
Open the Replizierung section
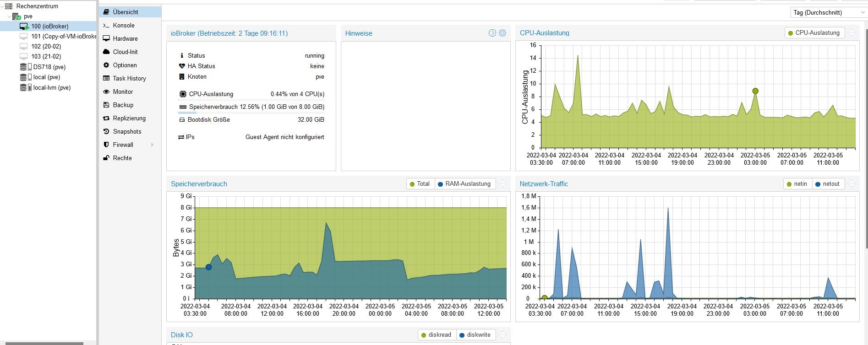coord(130,118)
